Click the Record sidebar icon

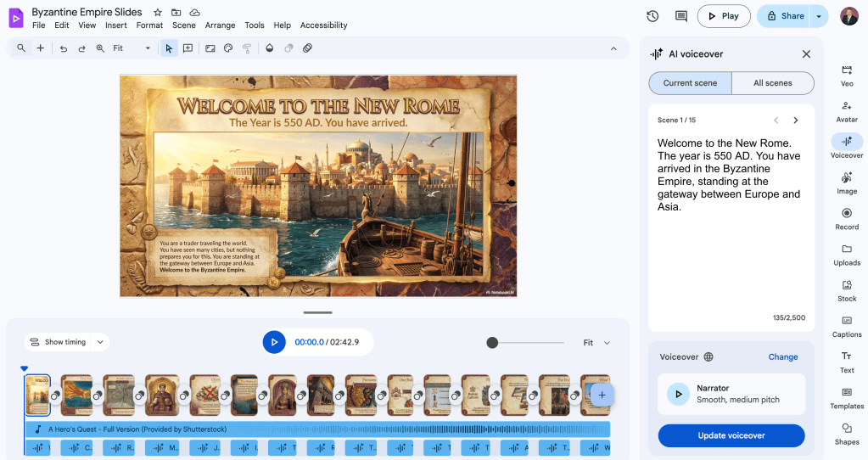[846, 218]
